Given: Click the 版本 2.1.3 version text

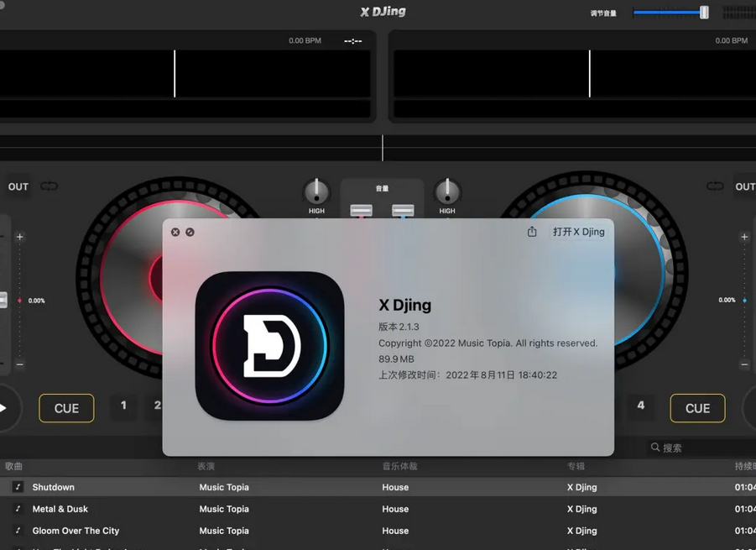Looking at the screenshot, I should click(399, 327).
